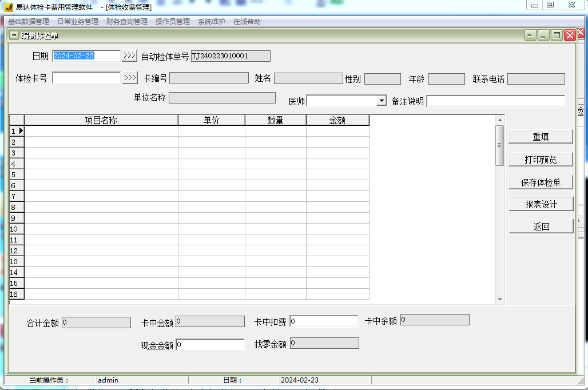
Task: Select row 5 header in the grid
Action: pyautogui.click(x=17, y=174)
